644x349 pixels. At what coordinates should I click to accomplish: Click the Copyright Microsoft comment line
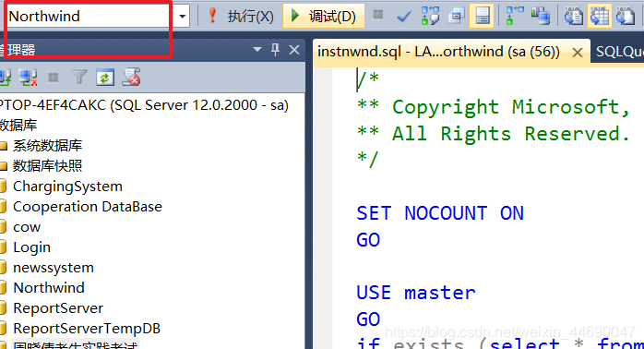point(494,107)
